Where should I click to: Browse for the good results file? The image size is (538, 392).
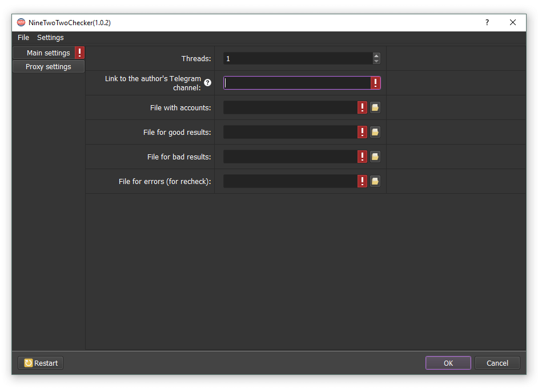coord(375,132)
